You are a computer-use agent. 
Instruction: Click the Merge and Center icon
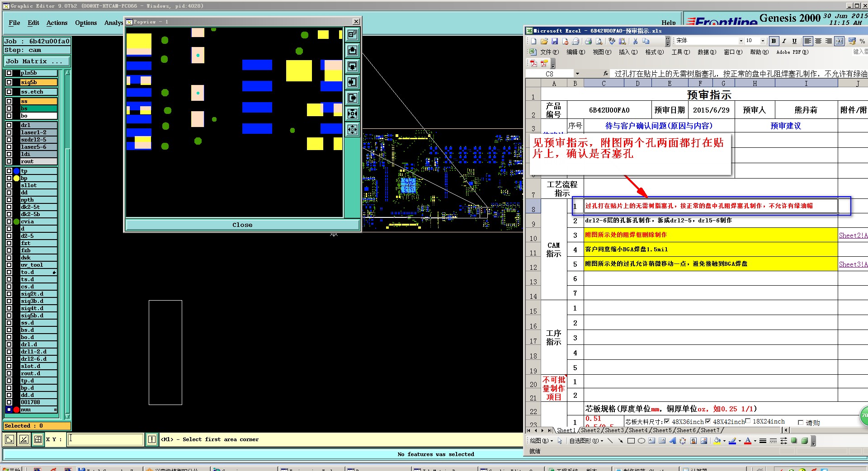point(839,41)
